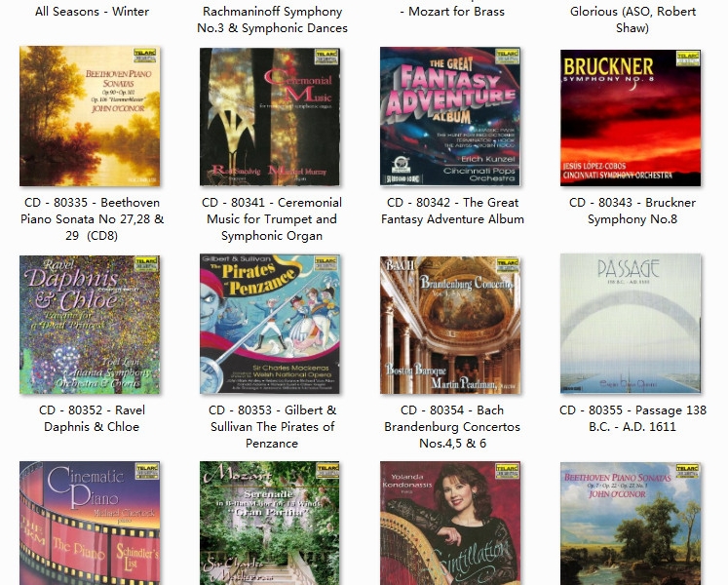The width and height of the screenshot is (728, 585).
Task: Open the Bach Brandenburg Concertos cover
Action: [x=450, y=325]
